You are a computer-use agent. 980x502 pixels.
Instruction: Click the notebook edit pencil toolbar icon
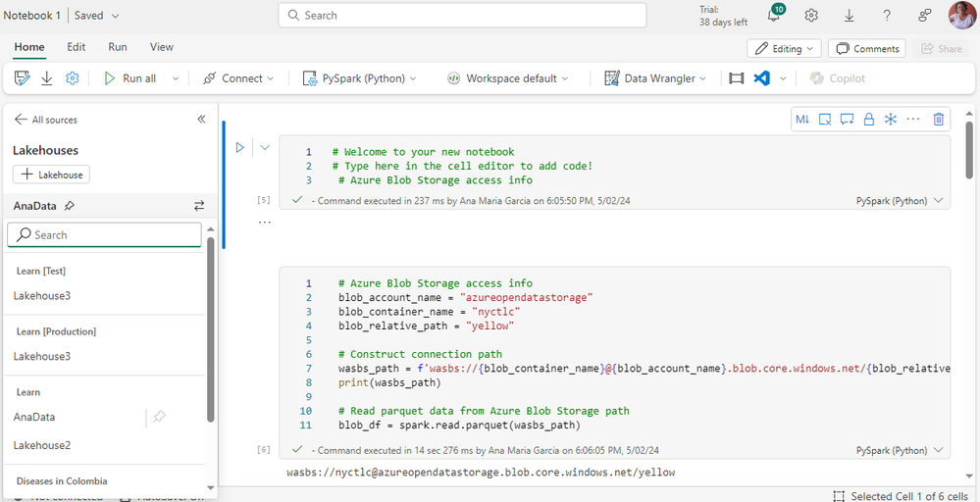point(22,78)
